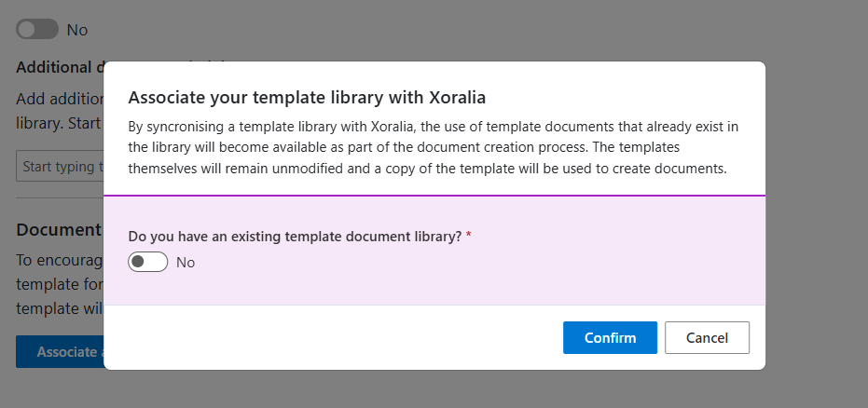
Task: Click the 'Associate your template library with Xoralia' title
Action: click(307, 98)
